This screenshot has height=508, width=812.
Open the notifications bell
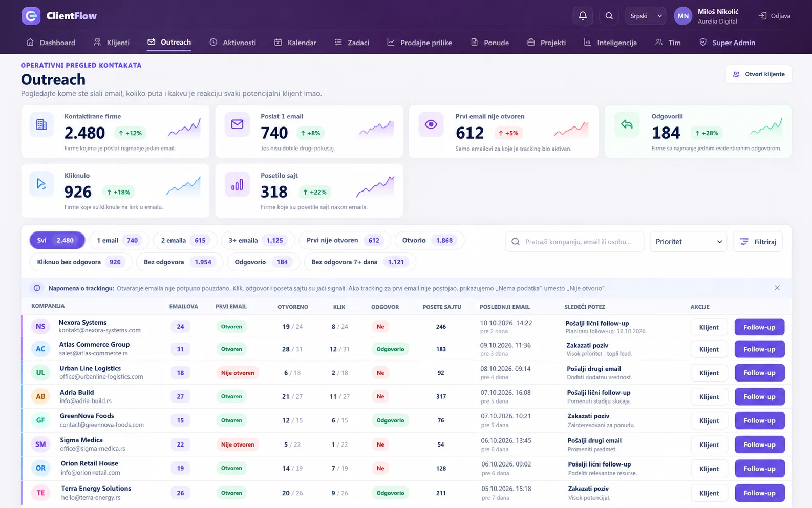tap(583, 16)
